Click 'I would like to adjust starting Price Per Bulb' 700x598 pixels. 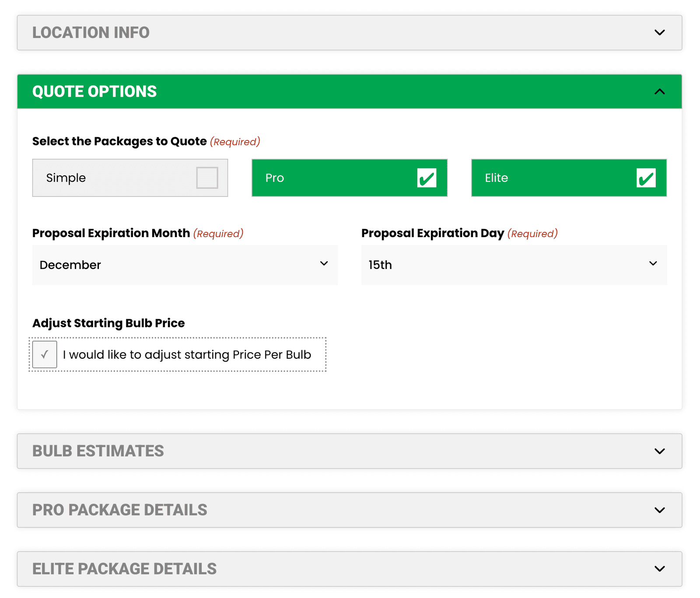[187, 355]
